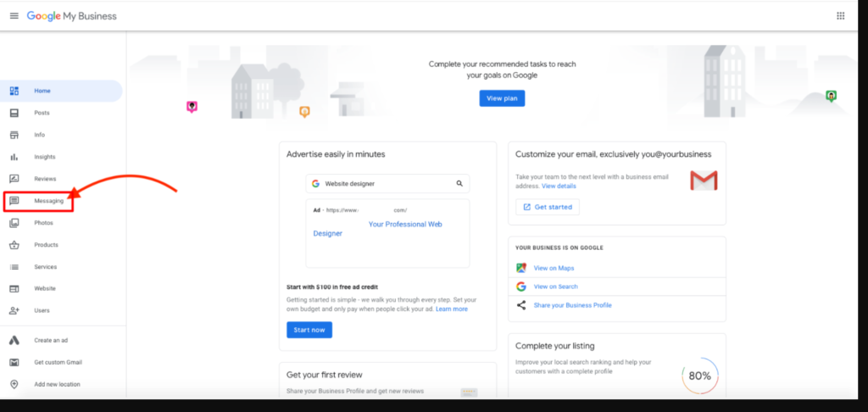Click the 80% listing progress circle
Screen dimensions: 868x412
pyautogui.click(x=699, y=376)
